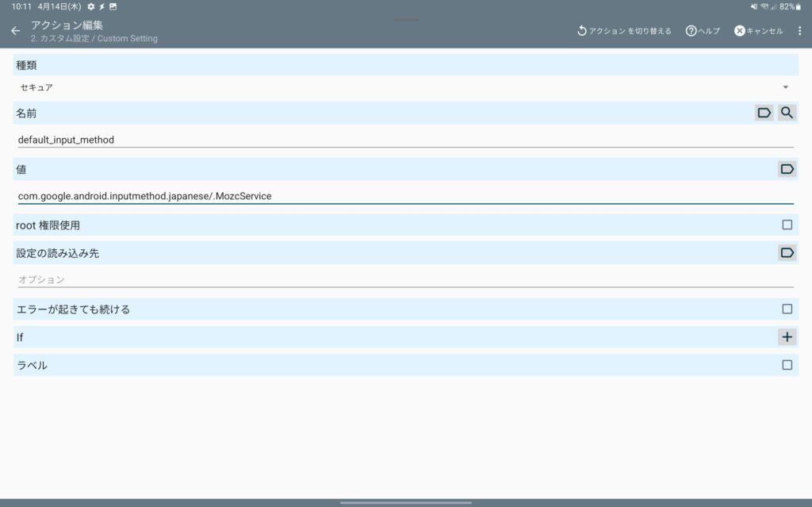
Task: Tap the battery 82% indicator
Action: click(791, 6)
